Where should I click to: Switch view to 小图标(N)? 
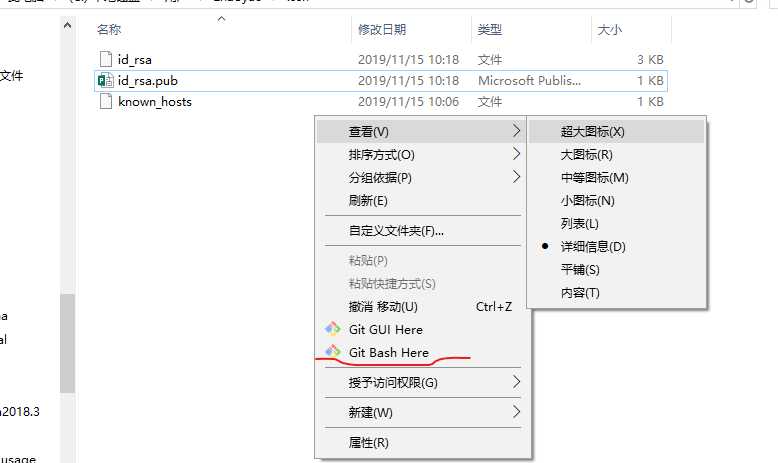616,200
